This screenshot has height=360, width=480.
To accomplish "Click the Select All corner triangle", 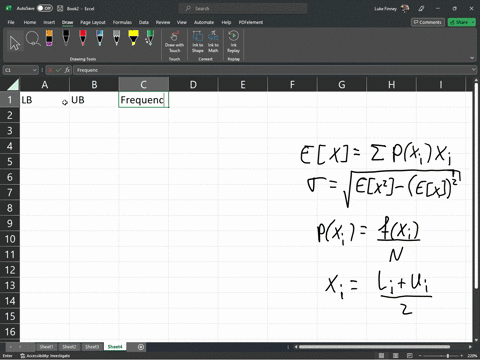I will click(x=13, y=84).
